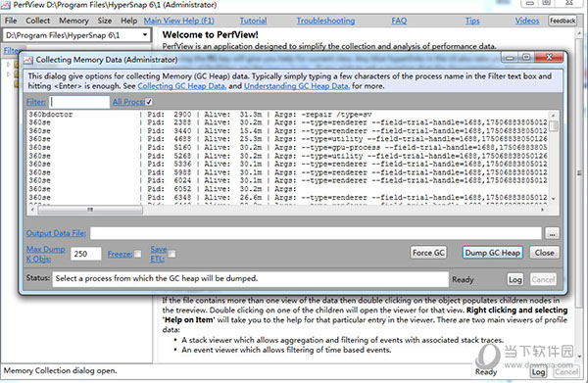Screen dimensions: 588x383
Task: Select 360se process with Pid 5988
Action: pyautogui.click(x=288, y=172)
